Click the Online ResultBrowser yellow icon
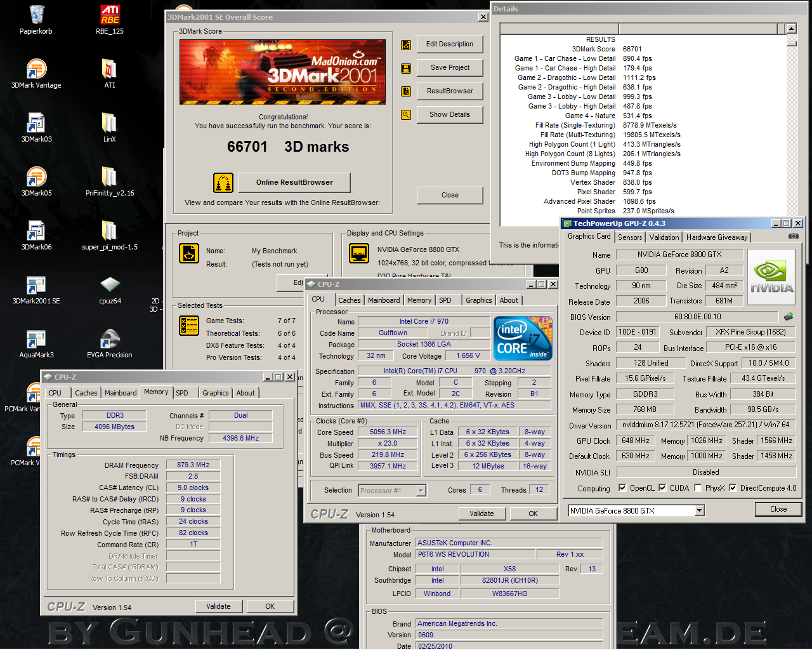812x650 pixels. tap(223, 183)
